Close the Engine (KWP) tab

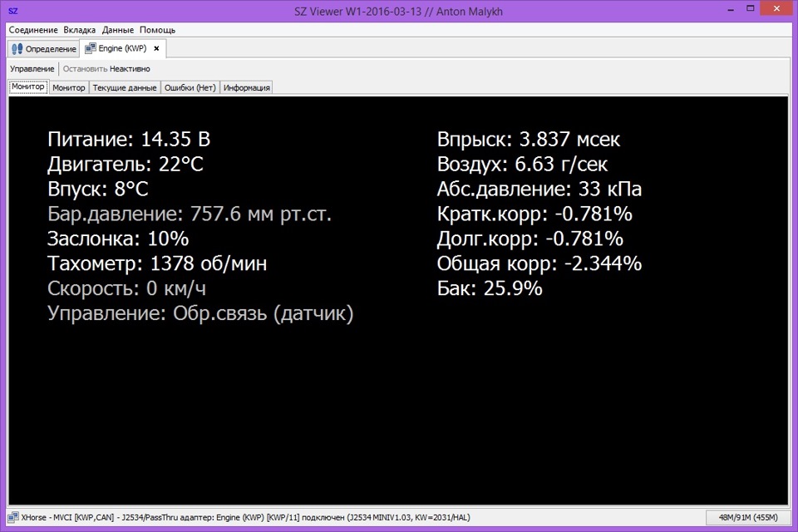coord(157,48)
